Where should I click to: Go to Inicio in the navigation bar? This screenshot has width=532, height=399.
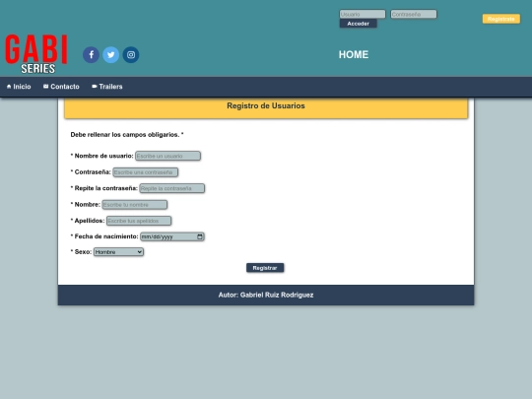(x=19, y=87)
